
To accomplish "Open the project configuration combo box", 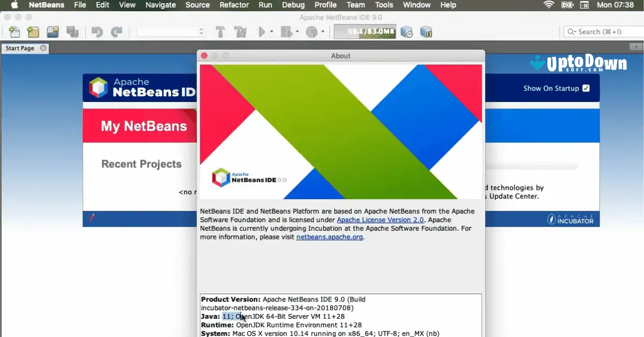I will coord(170,31).
